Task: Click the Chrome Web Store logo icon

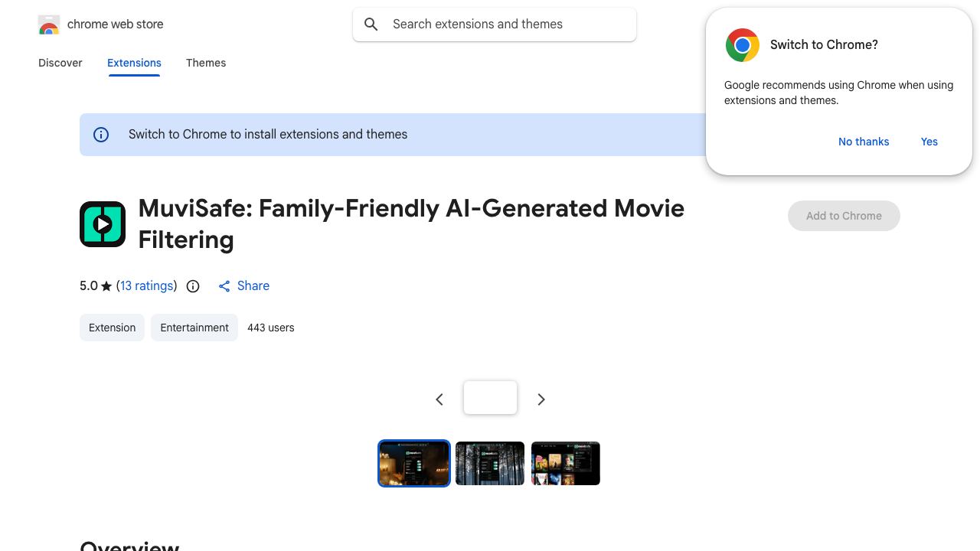Action: tap(49, 24)
